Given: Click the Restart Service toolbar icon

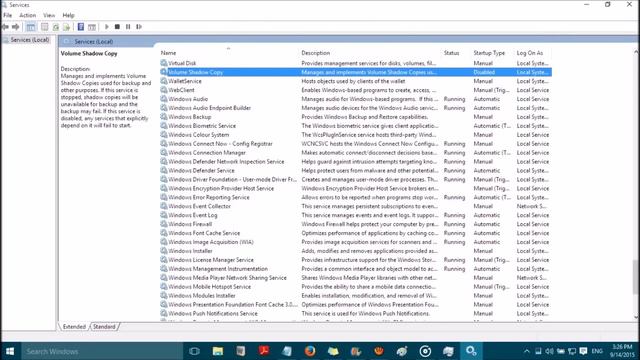Looking at the screenshot, I should [x=139, y=27].
